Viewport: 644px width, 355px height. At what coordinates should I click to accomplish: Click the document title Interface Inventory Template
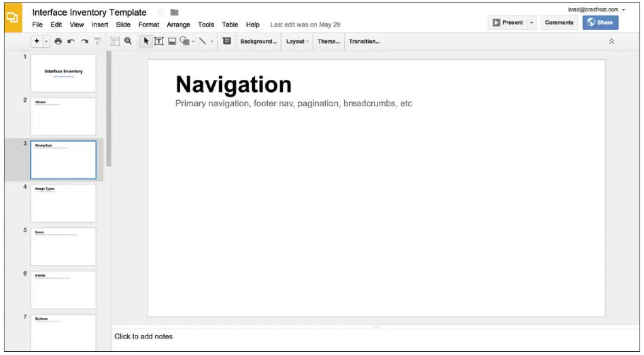89,13
